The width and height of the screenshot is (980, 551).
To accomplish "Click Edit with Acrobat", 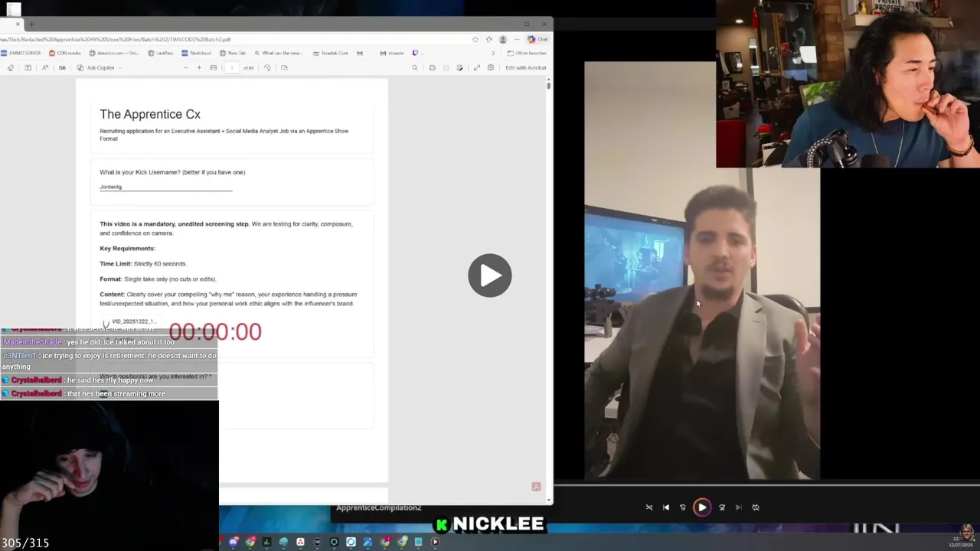I will pos(526,67).
